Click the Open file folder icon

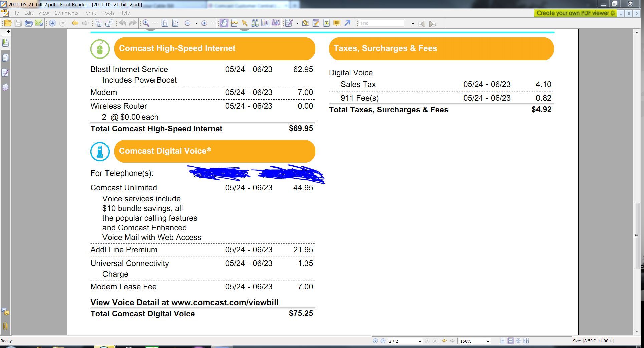(x=8, y=23)
